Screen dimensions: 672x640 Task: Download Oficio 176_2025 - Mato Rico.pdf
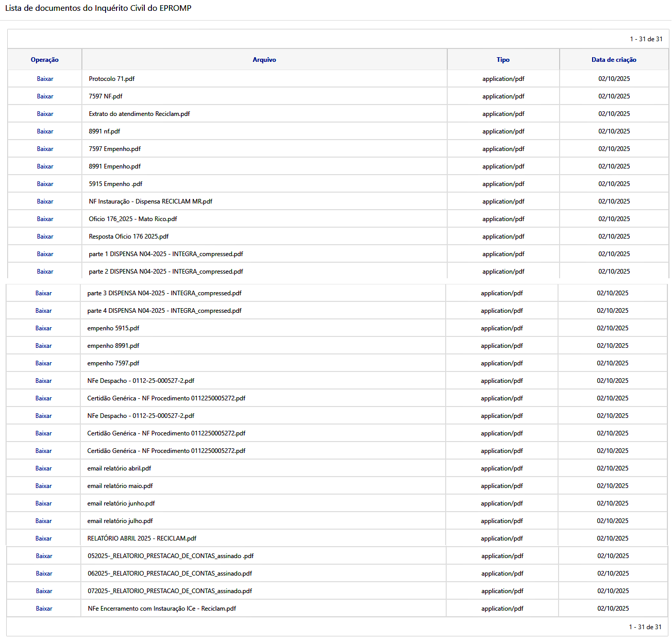coord(45,219)
